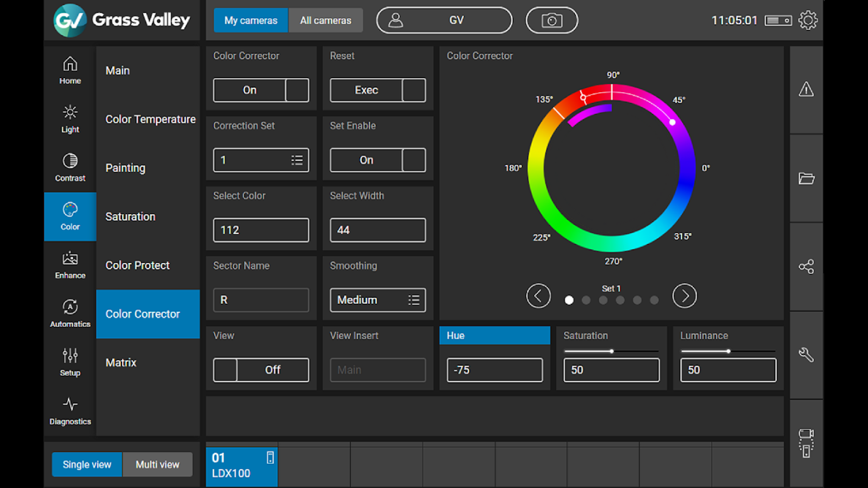Open the Painting menu item
The height and width of the screenshot is (488, 868).
click(x=148, y=168)
